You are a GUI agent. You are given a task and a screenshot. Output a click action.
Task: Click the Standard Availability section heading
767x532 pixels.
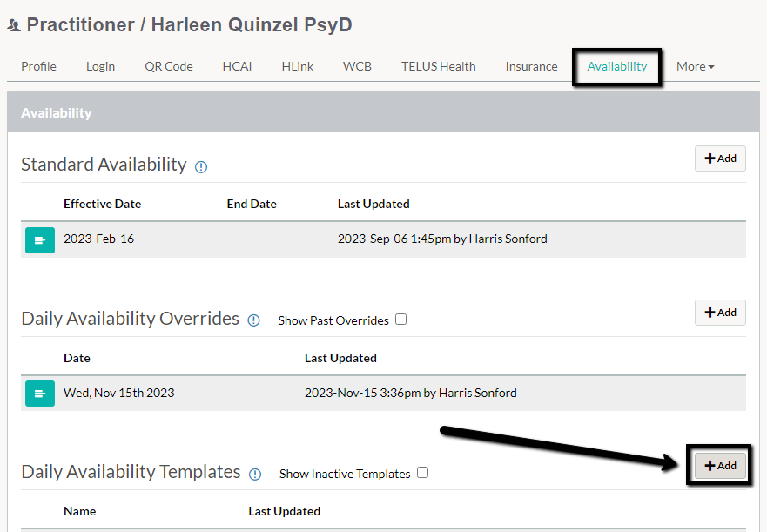(x=104, y=165)
